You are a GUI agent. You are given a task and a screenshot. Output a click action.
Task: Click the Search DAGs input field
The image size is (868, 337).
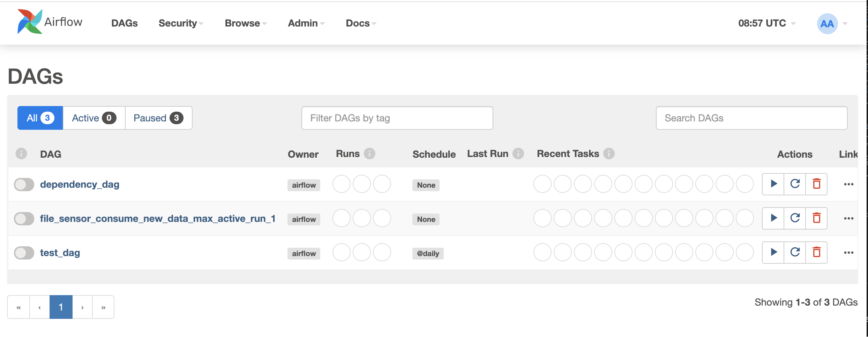[x=751, y=118]
